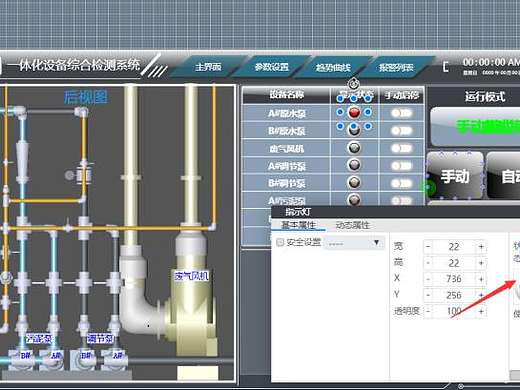Click the 透明度 field showing 100

pos(454,311)
